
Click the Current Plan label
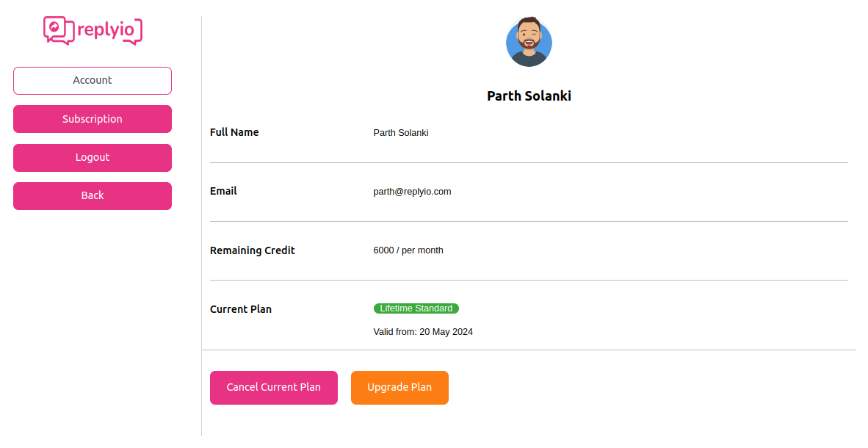[241, 309]
